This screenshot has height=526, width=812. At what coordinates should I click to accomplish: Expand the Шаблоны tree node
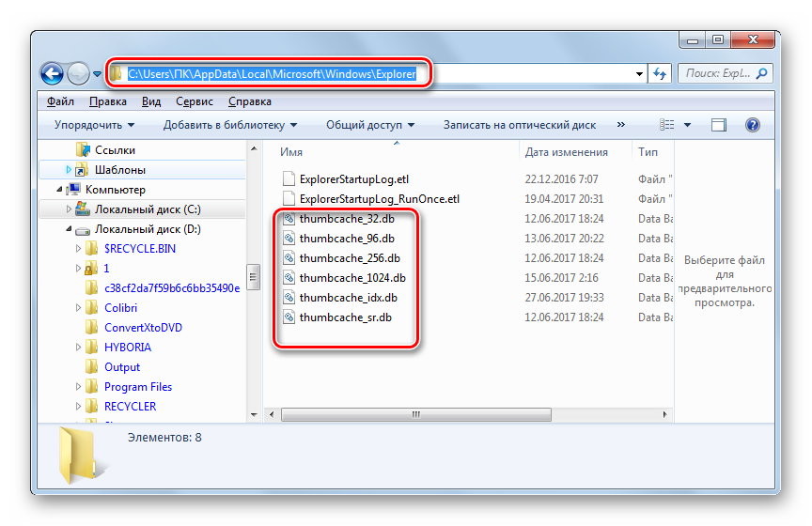click(x=69, y=169)
